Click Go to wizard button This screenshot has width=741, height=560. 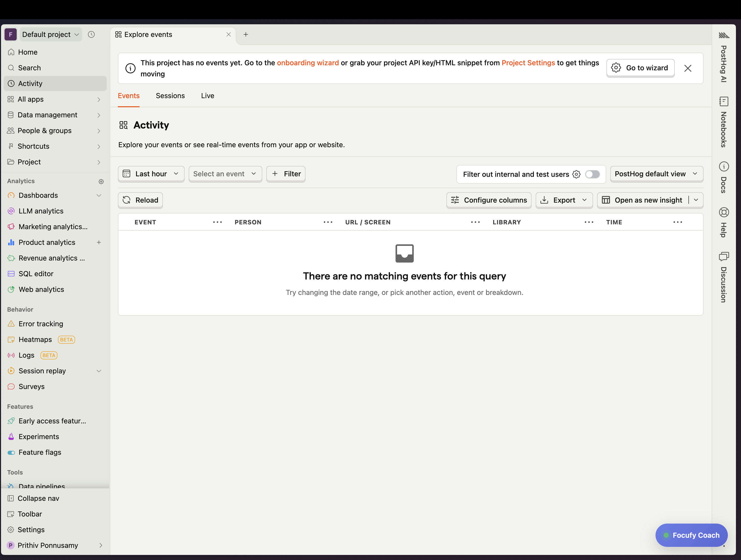640,68
